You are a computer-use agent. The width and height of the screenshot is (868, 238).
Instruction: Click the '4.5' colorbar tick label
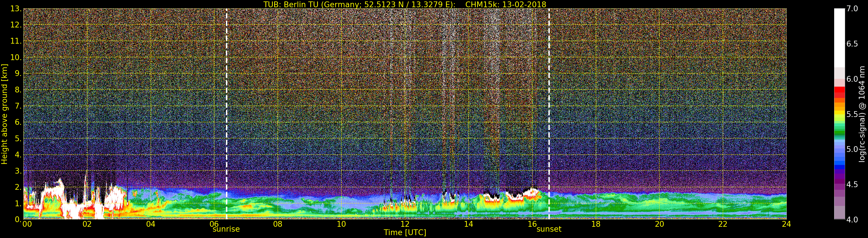pyautogui.click(x=852, y=185)
